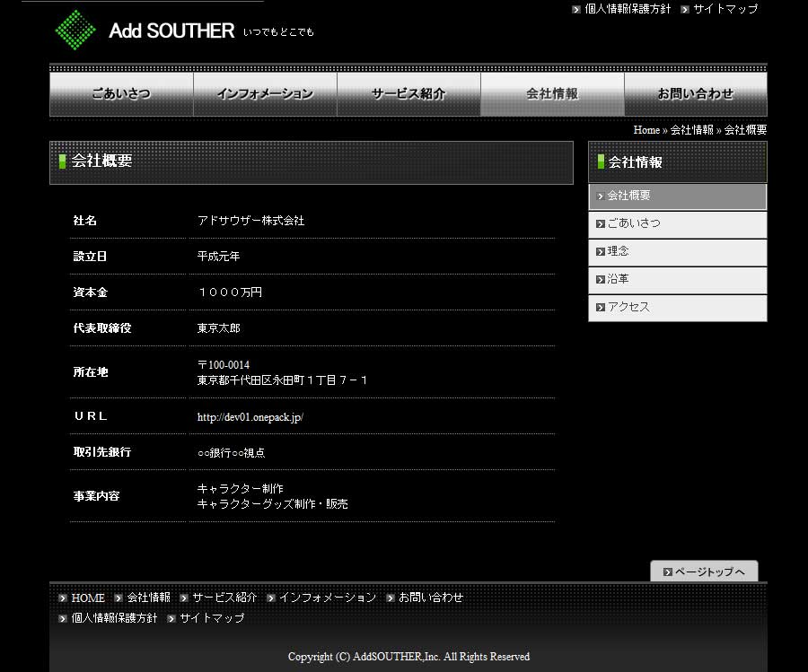Select インフォメーション in the main navigation bar
Screen dimensions: 808x672
pyautogui.click(x=265, y=94)
